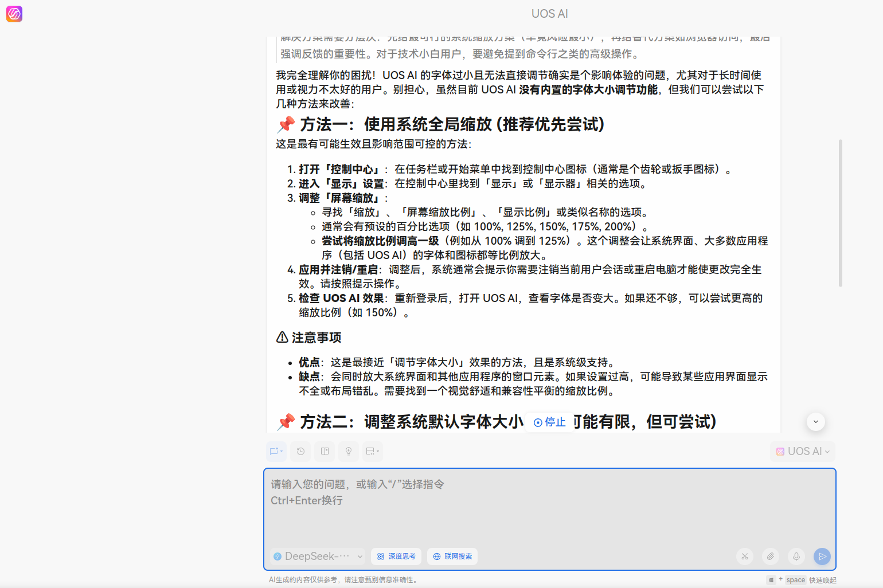Click the lightbulb tips icon
Viewport: 883px width, 588px height.
click(x=349, y=452)
